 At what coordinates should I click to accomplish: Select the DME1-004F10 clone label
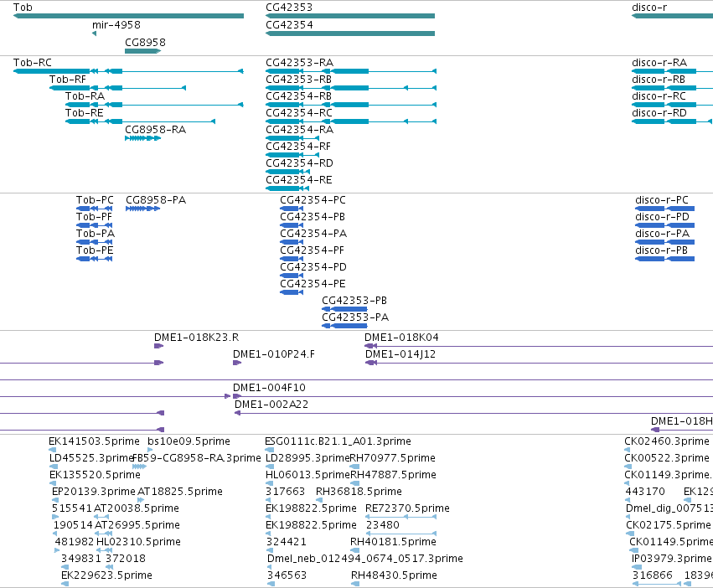(x=269, y=389)
